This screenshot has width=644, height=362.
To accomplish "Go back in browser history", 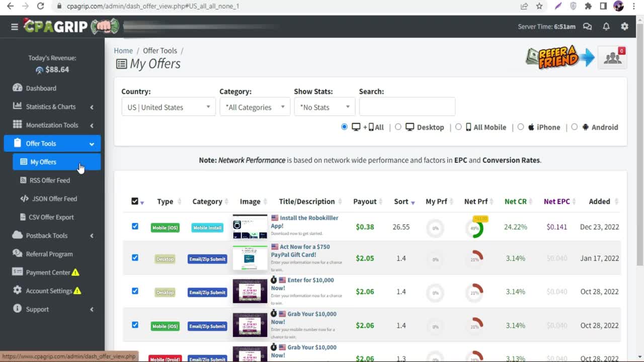I will coord(11,6).
